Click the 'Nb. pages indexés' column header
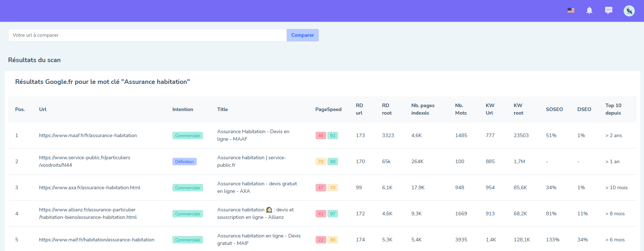This screenshot has height=251, width=644. (x=423, y=109)
